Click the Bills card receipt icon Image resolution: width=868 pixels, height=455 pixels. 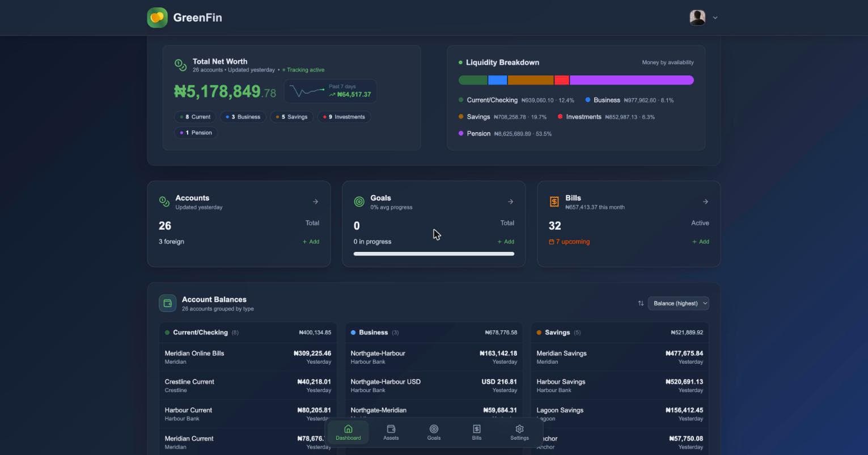[554, 201]
